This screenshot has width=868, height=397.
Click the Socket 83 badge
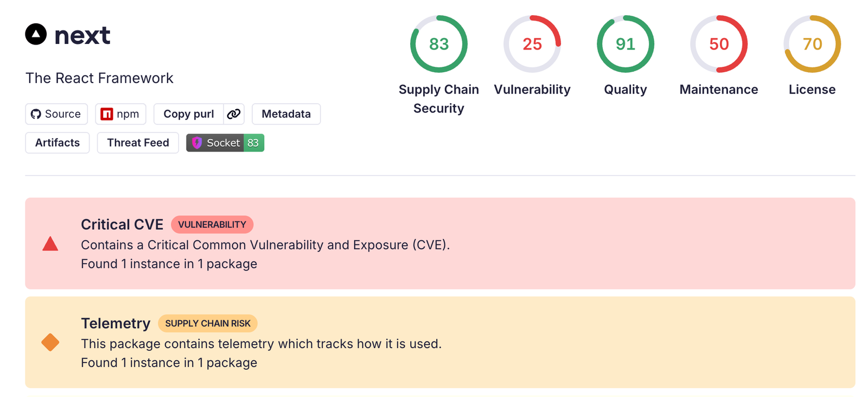coord(225,143)
